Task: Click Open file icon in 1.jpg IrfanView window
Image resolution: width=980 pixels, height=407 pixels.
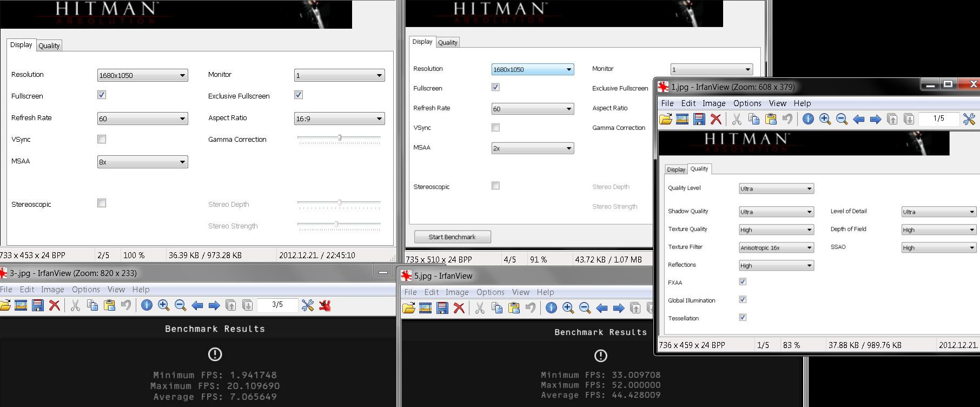Action: [666, 119]
